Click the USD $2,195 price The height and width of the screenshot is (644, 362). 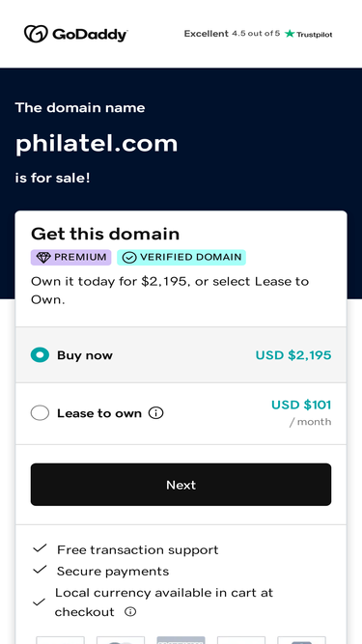293,355
